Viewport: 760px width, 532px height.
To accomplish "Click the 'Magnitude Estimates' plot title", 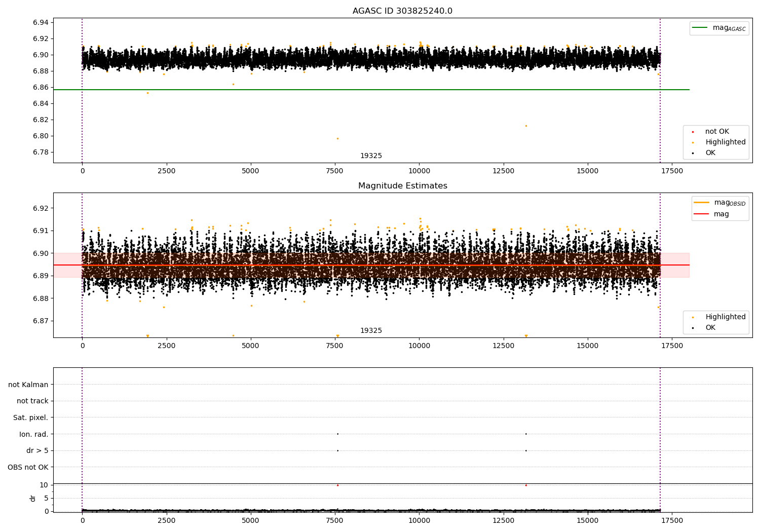I will click(402, 186).
